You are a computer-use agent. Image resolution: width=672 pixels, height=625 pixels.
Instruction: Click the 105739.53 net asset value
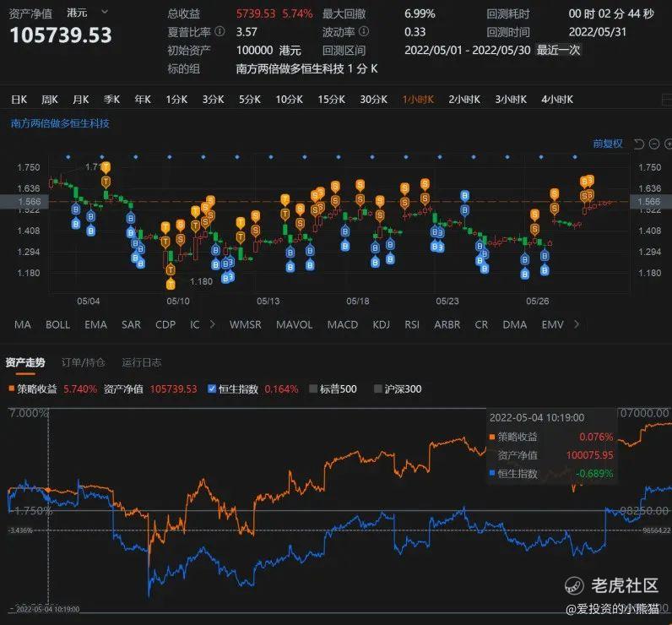(61, 35)
